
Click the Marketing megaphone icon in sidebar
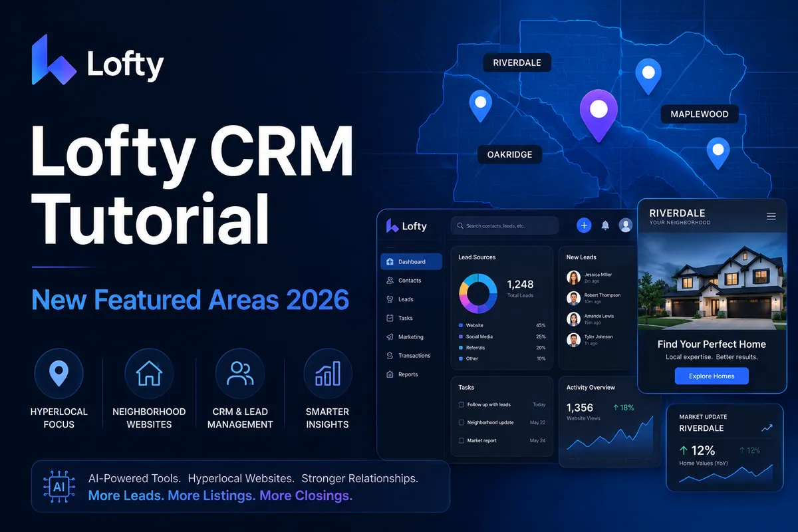[390, 337]
